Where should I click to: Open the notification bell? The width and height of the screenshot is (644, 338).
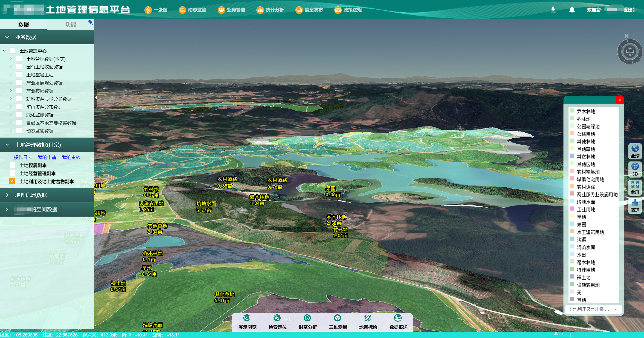(x=572, y=10)
